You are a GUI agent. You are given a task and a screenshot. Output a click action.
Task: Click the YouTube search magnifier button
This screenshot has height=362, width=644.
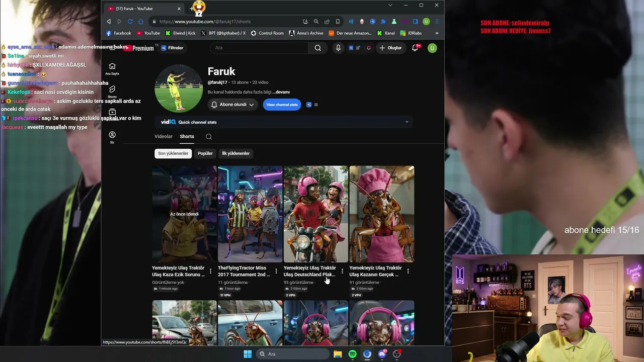318,48
